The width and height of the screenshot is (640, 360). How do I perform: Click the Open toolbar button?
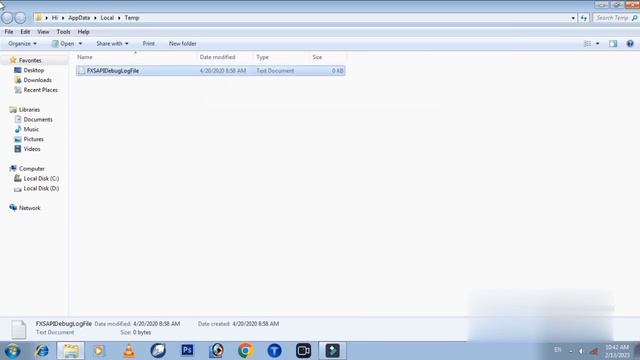[x=63, y=44]
